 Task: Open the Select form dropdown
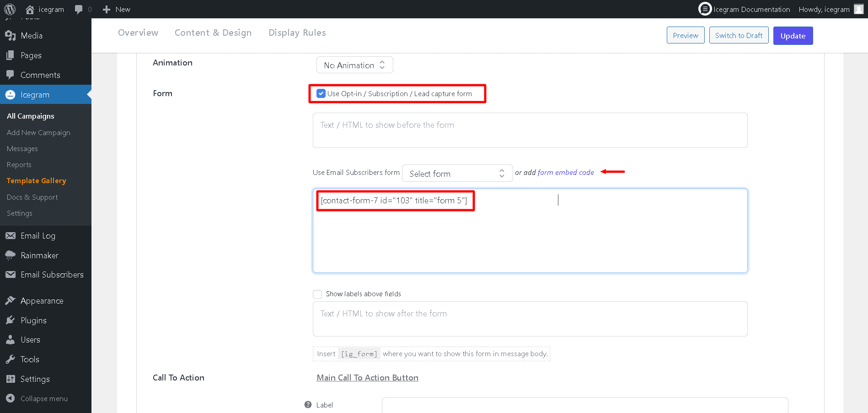457,174
